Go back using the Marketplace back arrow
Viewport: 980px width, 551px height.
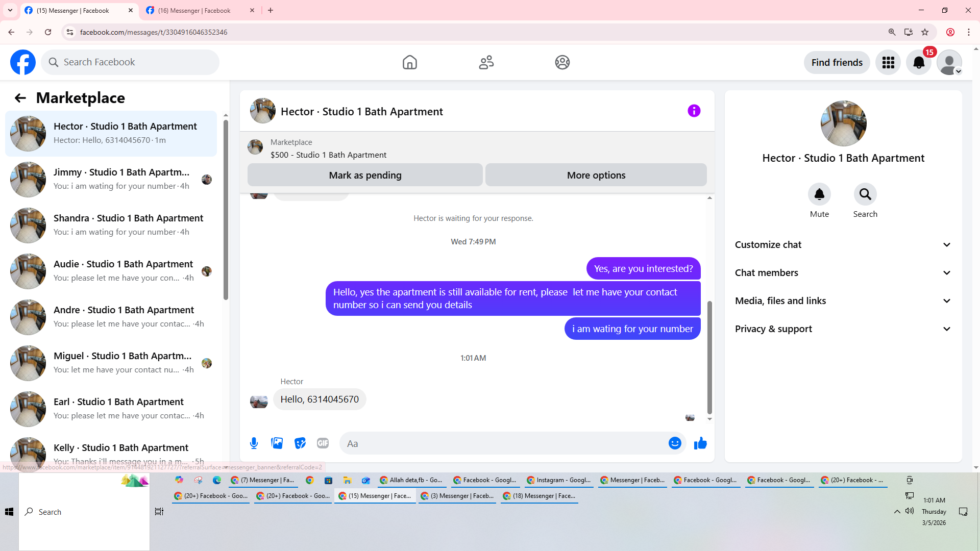click(x=20, y=98)
